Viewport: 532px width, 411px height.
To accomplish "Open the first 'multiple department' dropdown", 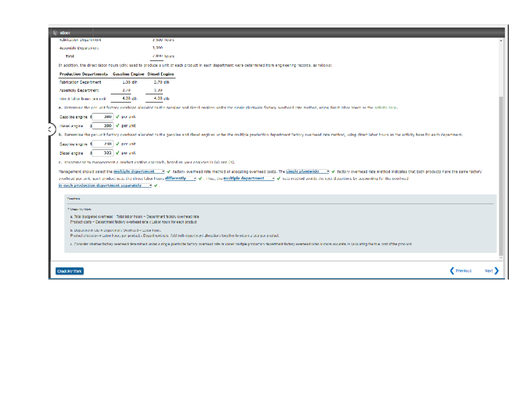I will (139, 171).
